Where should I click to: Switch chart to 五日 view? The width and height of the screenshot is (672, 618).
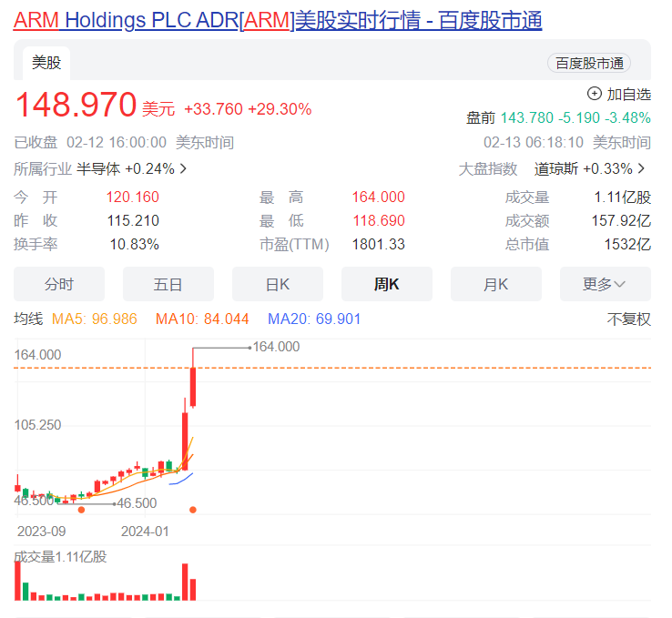(x=168, y=284)
